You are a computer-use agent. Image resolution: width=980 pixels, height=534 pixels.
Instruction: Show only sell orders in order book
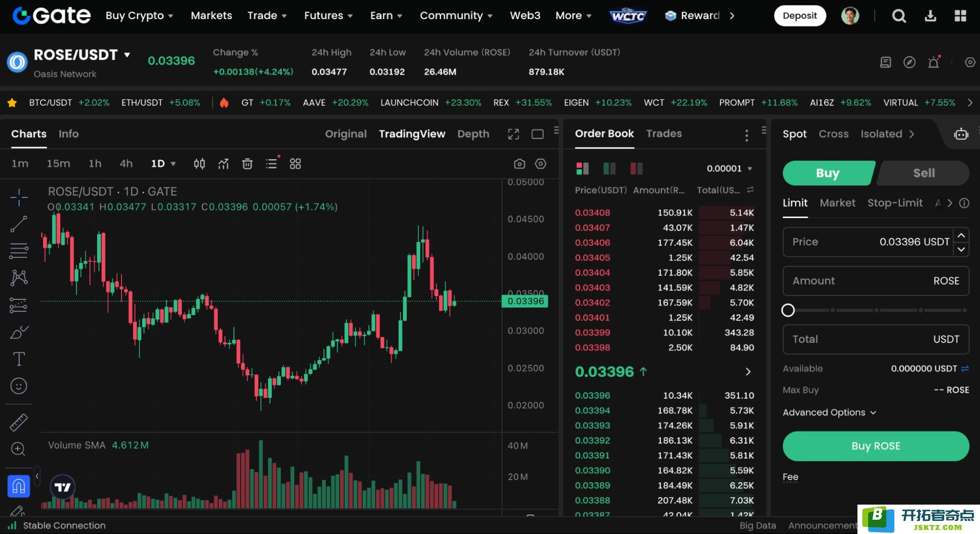click(x=636, y=169)
